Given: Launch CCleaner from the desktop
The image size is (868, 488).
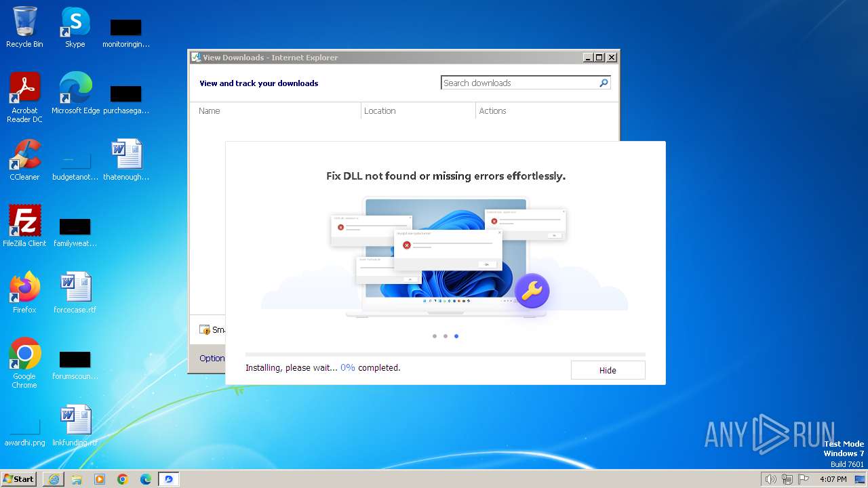Looking at the screenshot, I should click(x=24, y=159).
